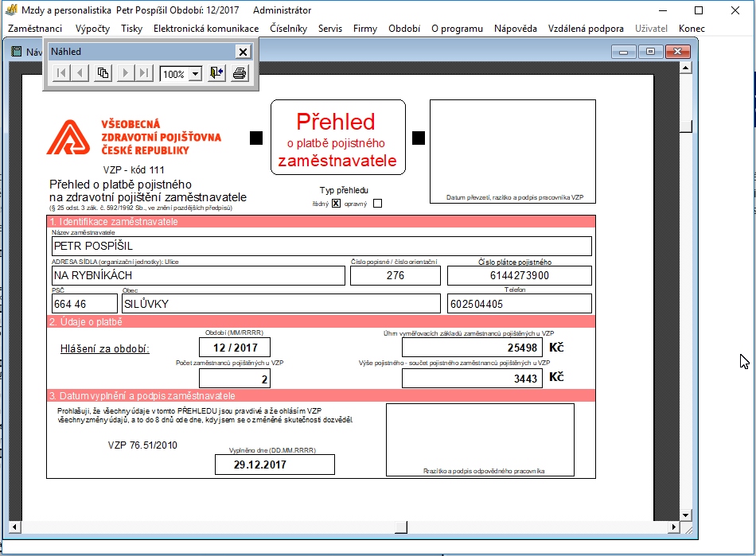The width and height of the screenshot is (756, 556).
Task: Go to first page in Náhled toolbar
Action: tap(61, 73)
